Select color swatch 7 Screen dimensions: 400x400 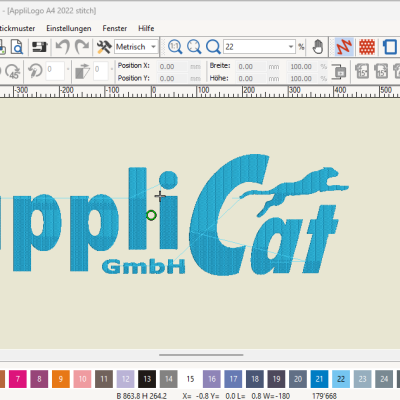18,379
